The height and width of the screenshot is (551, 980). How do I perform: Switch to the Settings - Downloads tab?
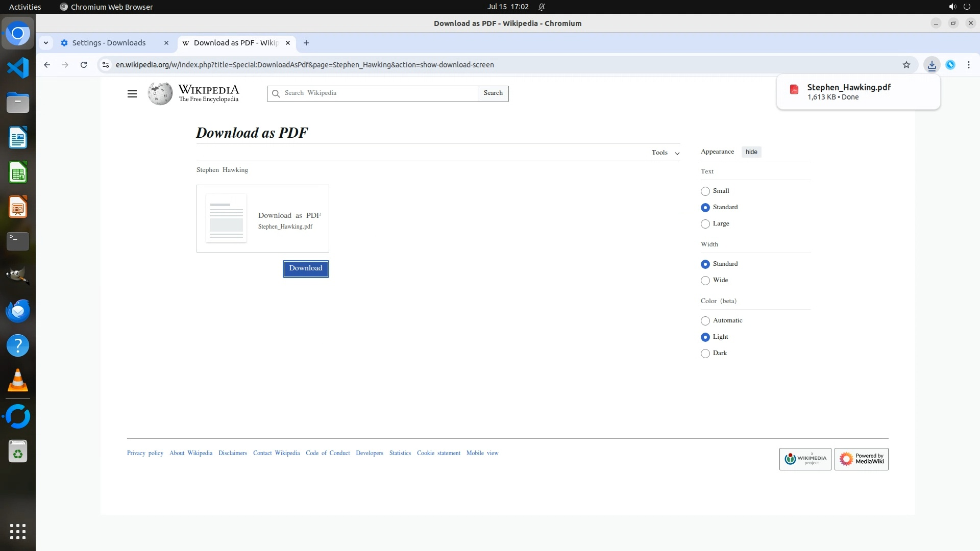click(x=109, y=43)
